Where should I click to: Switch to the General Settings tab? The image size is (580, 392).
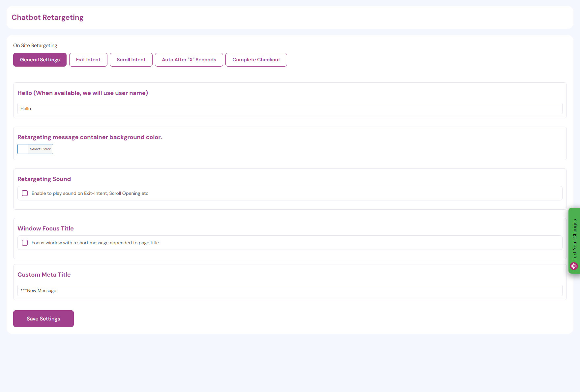coord(40,60)
